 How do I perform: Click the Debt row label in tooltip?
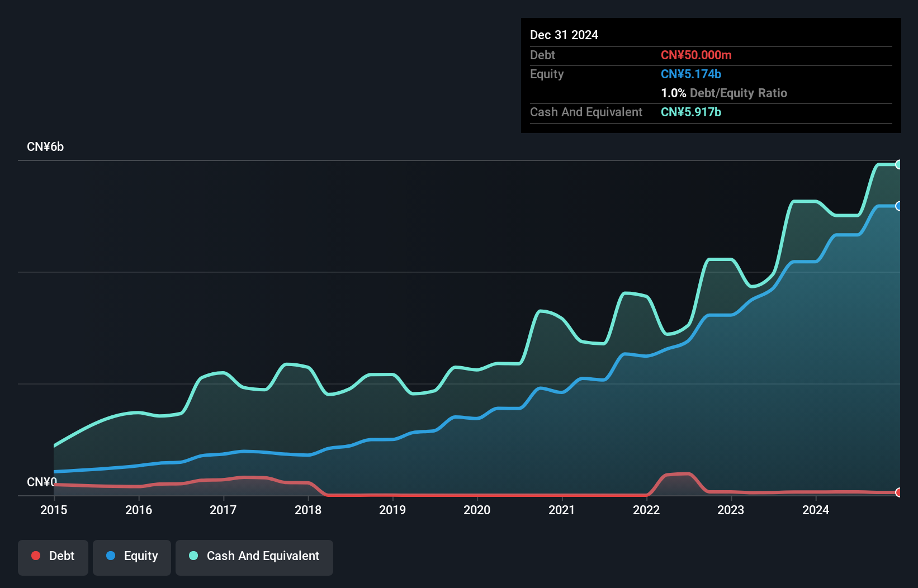click(542, 55)
